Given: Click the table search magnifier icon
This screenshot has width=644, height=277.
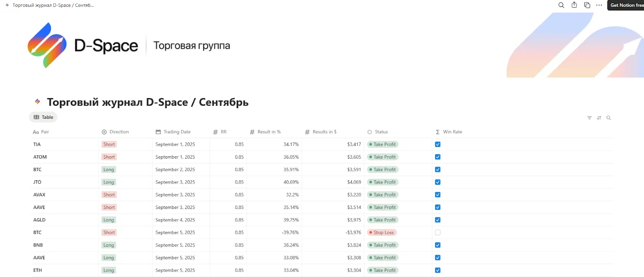Looking at the screenshot, I should click(609, 118).
